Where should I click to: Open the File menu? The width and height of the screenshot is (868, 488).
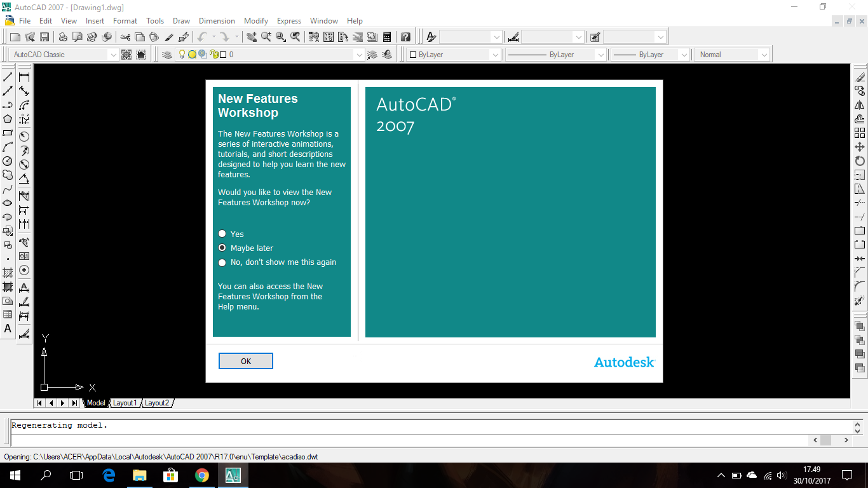pos(25,21)
